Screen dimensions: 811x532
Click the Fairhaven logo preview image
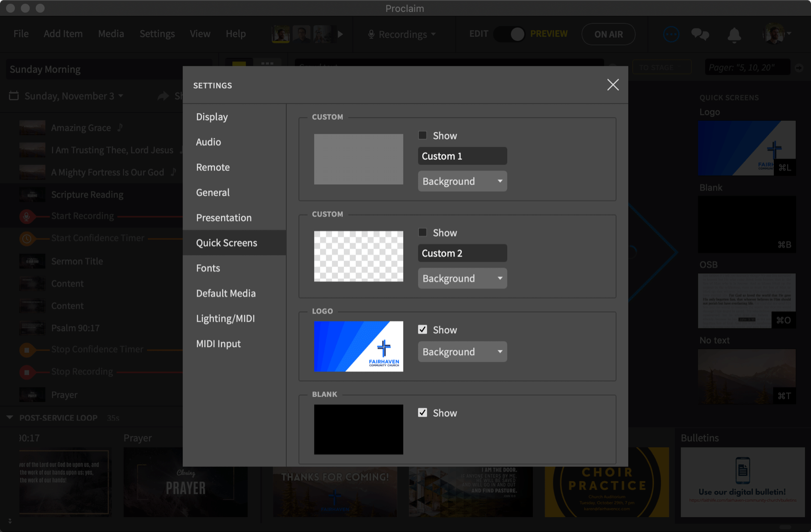[358, 347]
